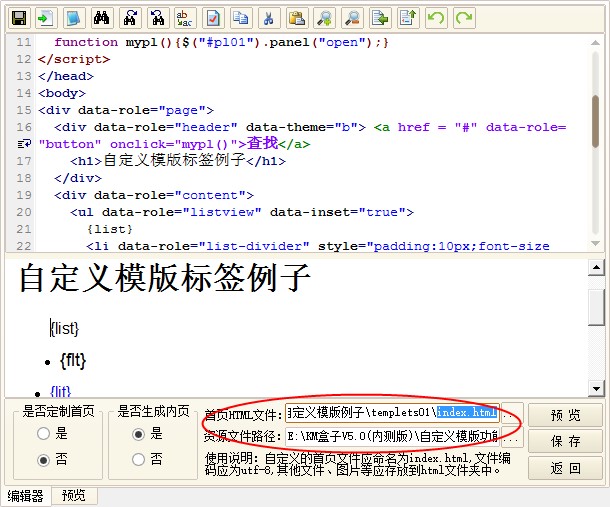Select 否 under 是否定制首页
Screen dimensions: 610x507
pyautogui.click(x=44, y=460)
